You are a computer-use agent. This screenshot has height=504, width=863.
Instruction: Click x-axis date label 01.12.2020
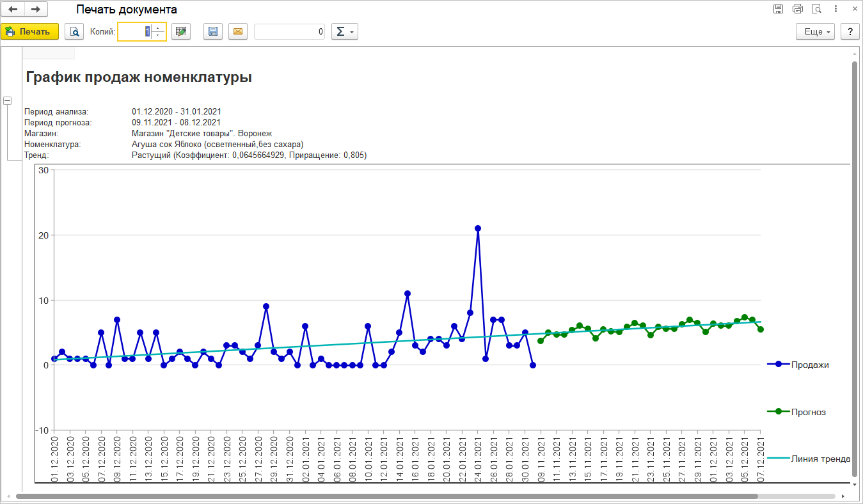[54, 459]
